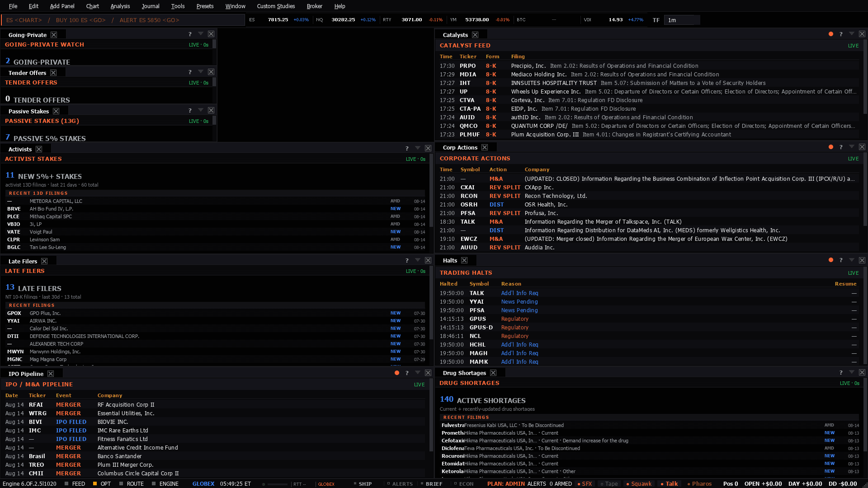
Task: Click the ALERTS button in status bar
Action: pos(400,483)
